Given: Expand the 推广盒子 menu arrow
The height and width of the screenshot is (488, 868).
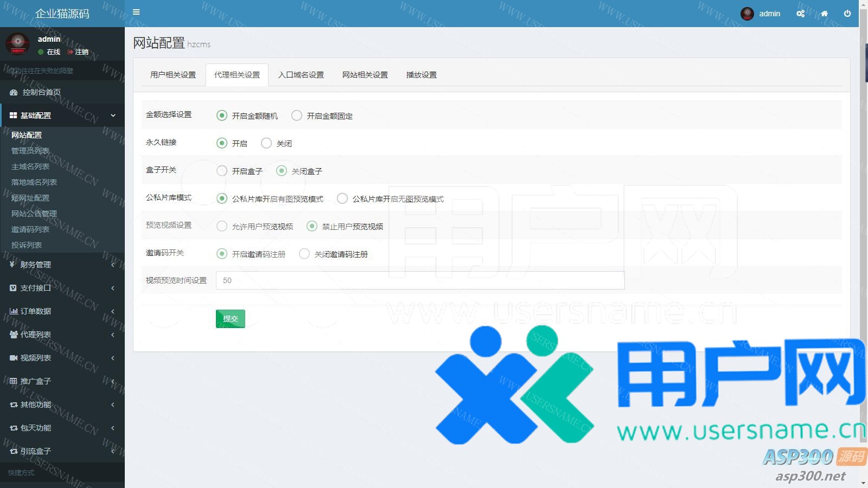Looking at the screenshot, I should pos(113,381).
